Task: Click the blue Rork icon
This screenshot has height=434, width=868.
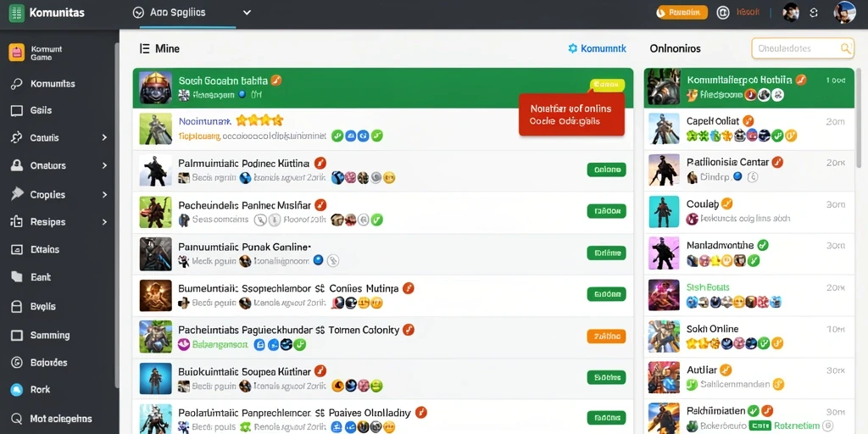Action: [x=17, y=390]
